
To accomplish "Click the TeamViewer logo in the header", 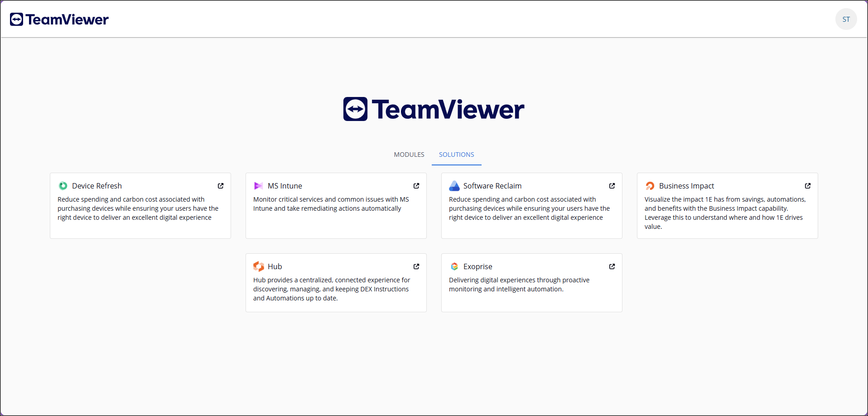I will pyautogui.click(x=59, y=19).
